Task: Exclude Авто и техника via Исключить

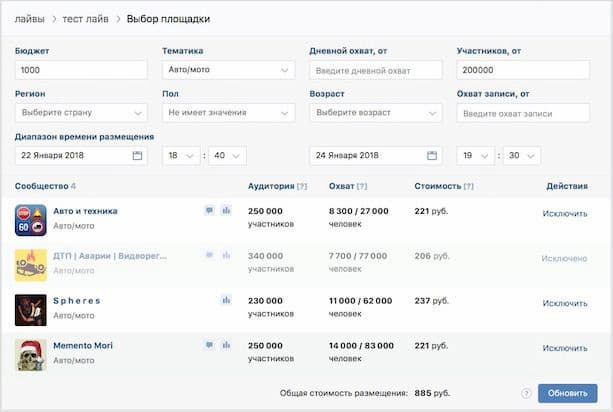Action: pyautogui.click(x=565, y=214)
